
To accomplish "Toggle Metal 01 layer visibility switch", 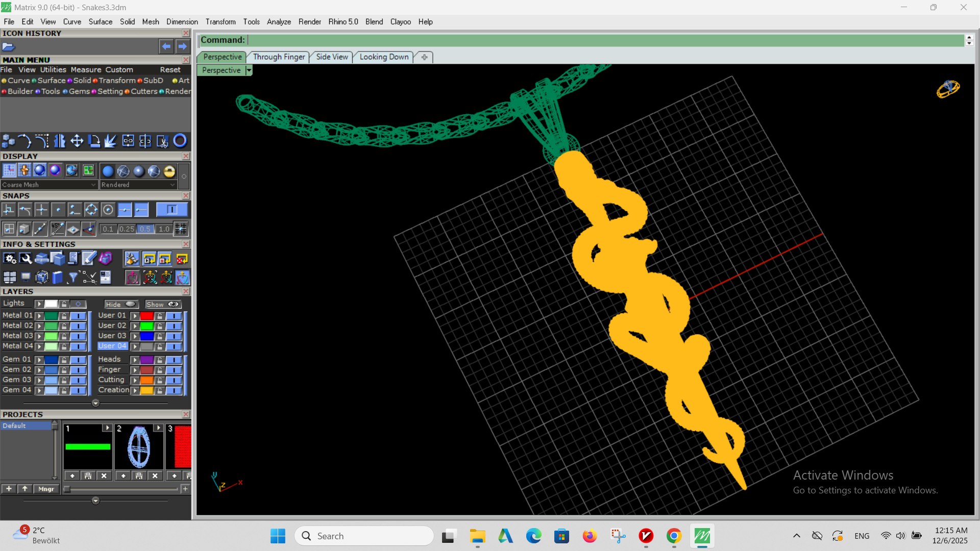I will 78,316.
